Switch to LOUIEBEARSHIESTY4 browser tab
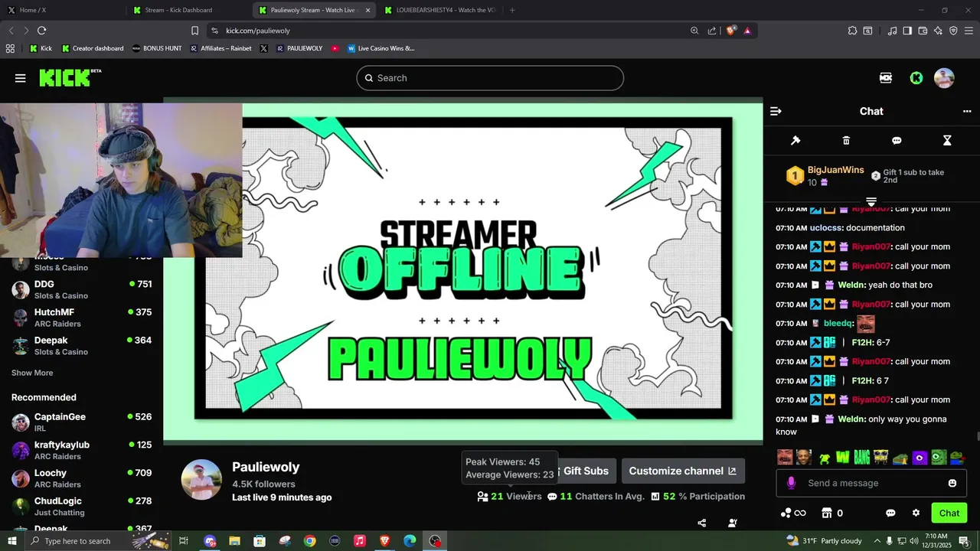The image size is (980, 551). (x=439, y=10)
